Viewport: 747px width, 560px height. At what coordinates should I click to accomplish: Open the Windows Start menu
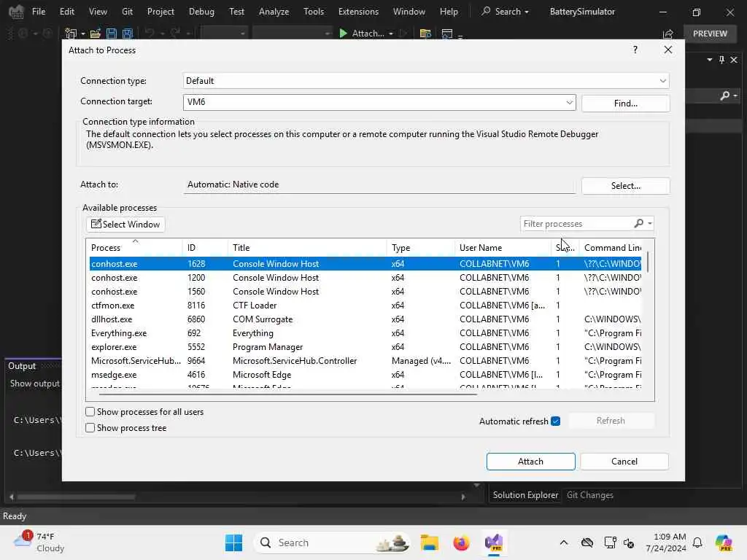coord(233,542)
